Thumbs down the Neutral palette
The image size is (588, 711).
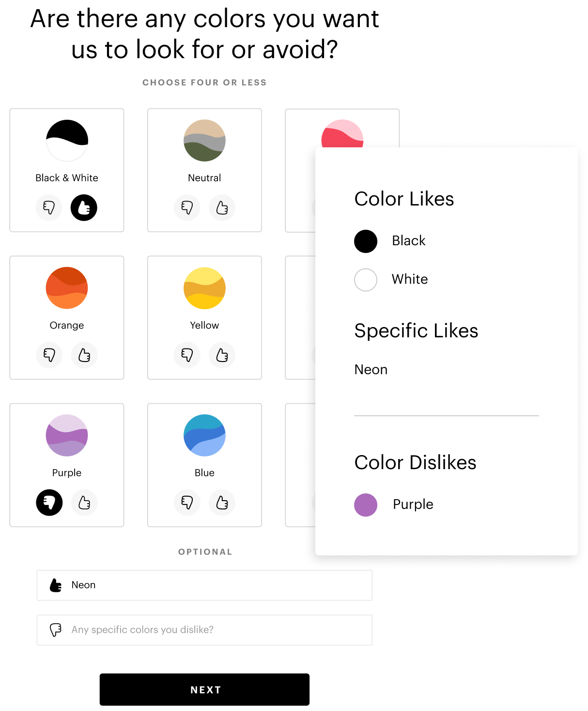187,207
